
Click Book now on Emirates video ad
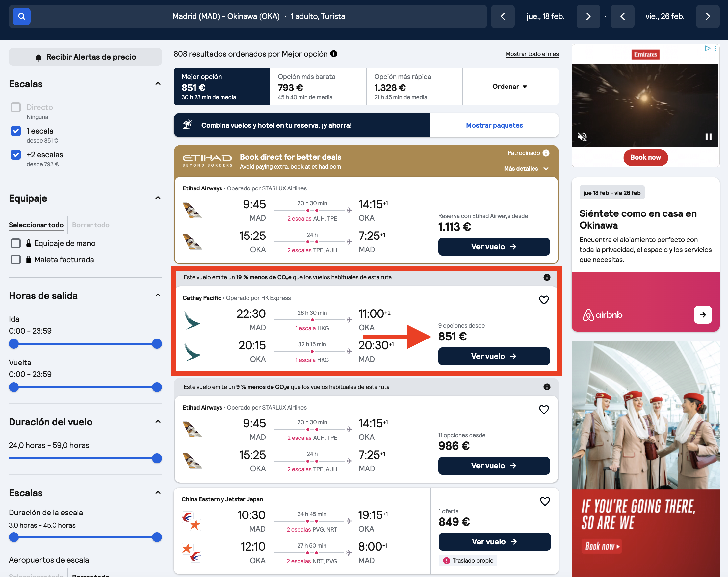pos(645,157)
